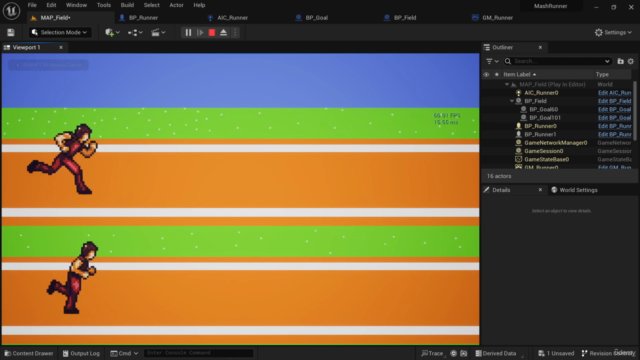Open the Selection Mode dropdown
This screenshot has height=360, width=640.
coord(60,32)
